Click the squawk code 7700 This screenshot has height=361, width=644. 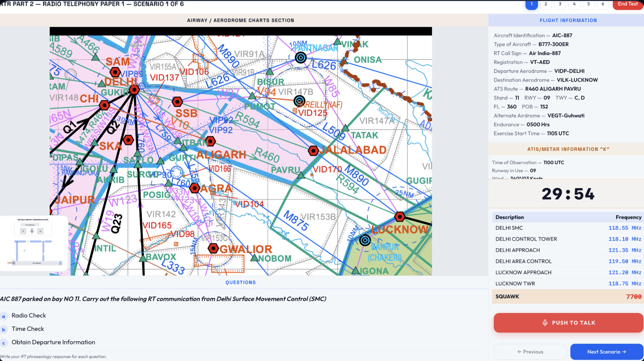(x=634, y=297)
